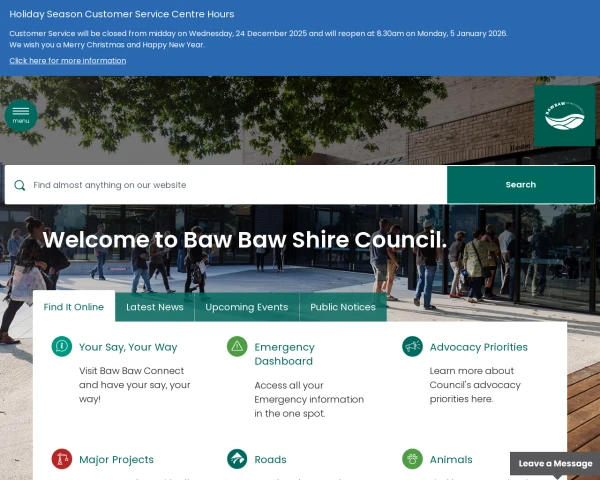Screen dimensions: 600x480
Task: Go to the Animals link
Action: pyautogui.click(x=451, y=460)
